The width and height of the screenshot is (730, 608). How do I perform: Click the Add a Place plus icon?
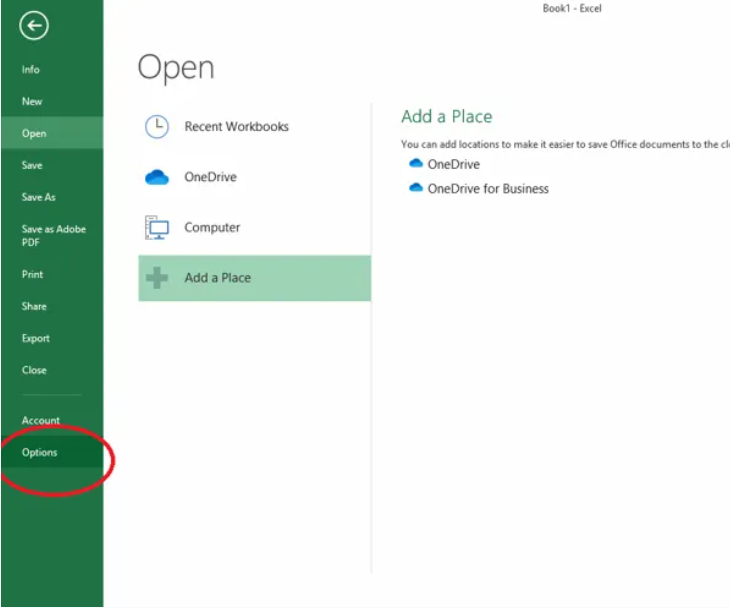click(x=157, y=278)
